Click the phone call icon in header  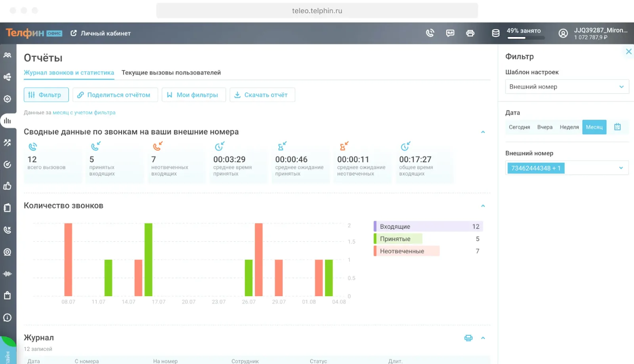430,33
